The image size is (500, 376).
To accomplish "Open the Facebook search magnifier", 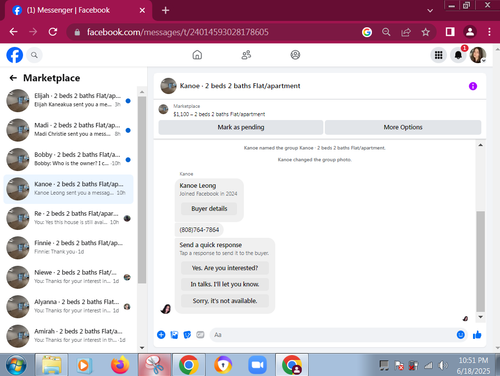I will [34, 55].
